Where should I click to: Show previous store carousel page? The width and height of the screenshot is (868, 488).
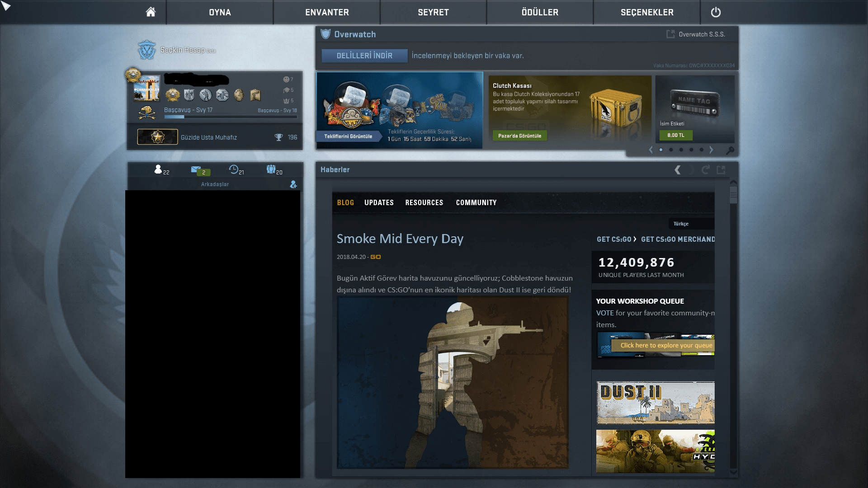651,150
